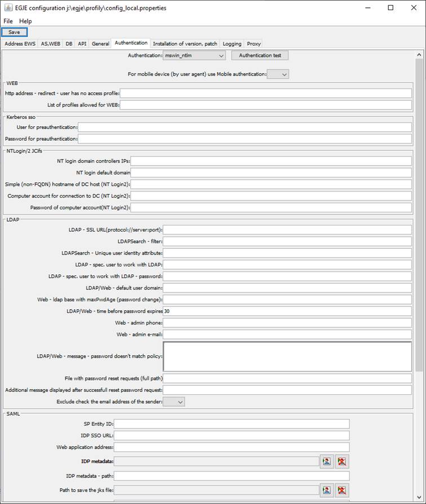Switch to the Address EWS tab
This screenshot has height=504, width=426.
coord(20,44)
